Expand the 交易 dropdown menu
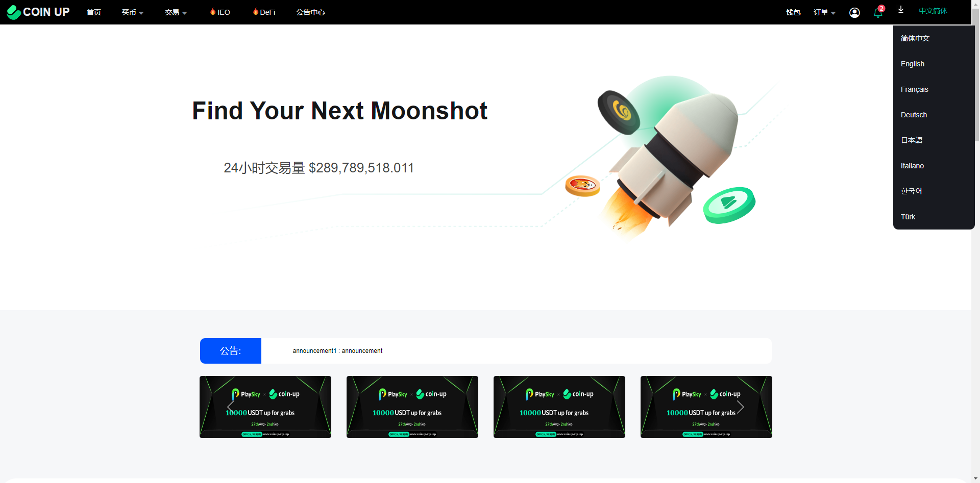Image resolution: width=980 pixels, height=483 pixels. click(x=176, y=12)
